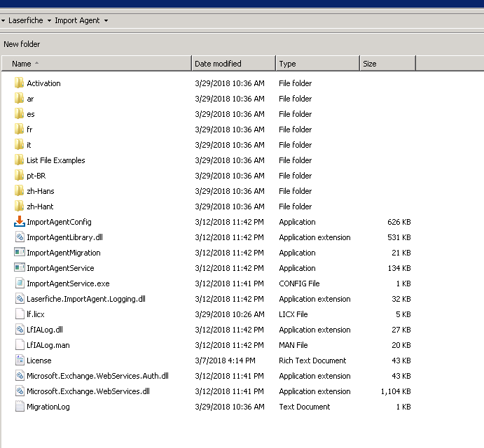Viewport: 484px width, 448px height.
Task: Click the Text Document type cell
Action: [x=305, y=407]
